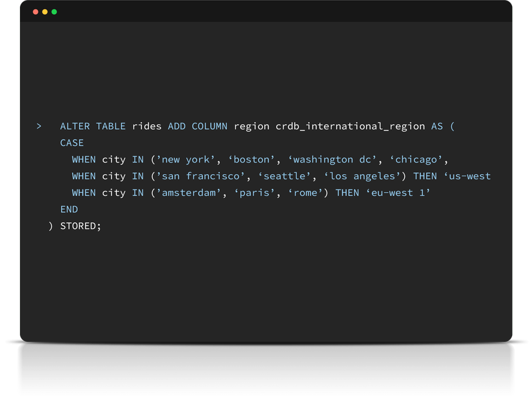Select the CASE keyword
532x408 pixels.
coord(71,143)
